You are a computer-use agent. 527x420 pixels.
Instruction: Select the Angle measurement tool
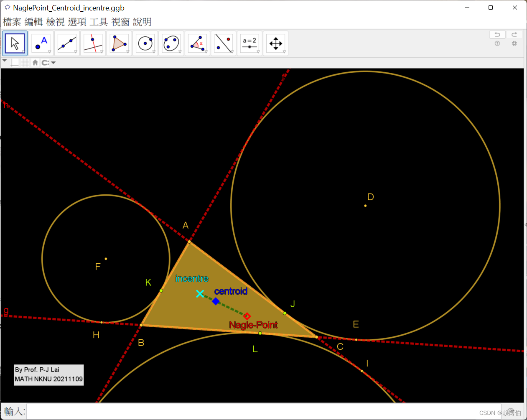pyautogui.click(x=197, y=43)
